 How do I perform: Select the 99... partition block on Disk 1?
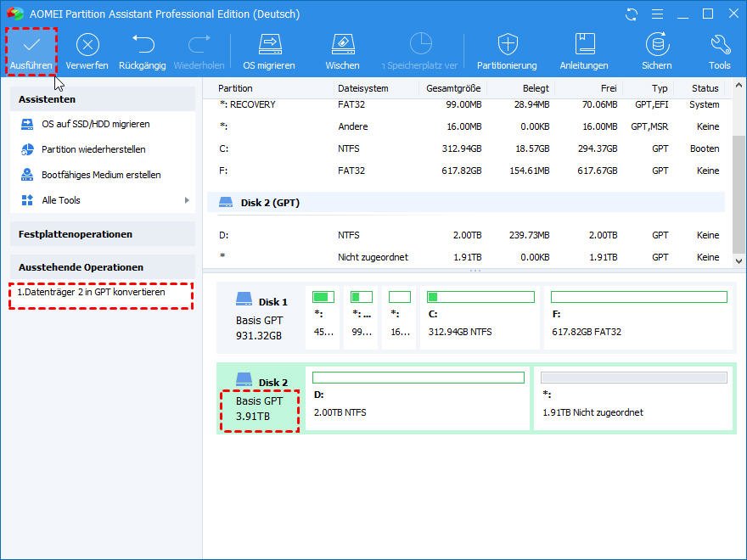(x=361, y=317)
